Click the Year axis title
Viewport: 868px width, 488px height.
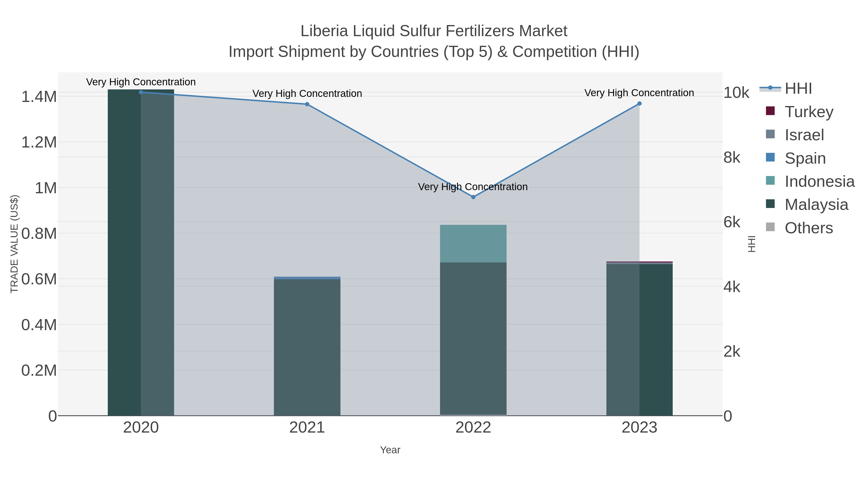390,450
